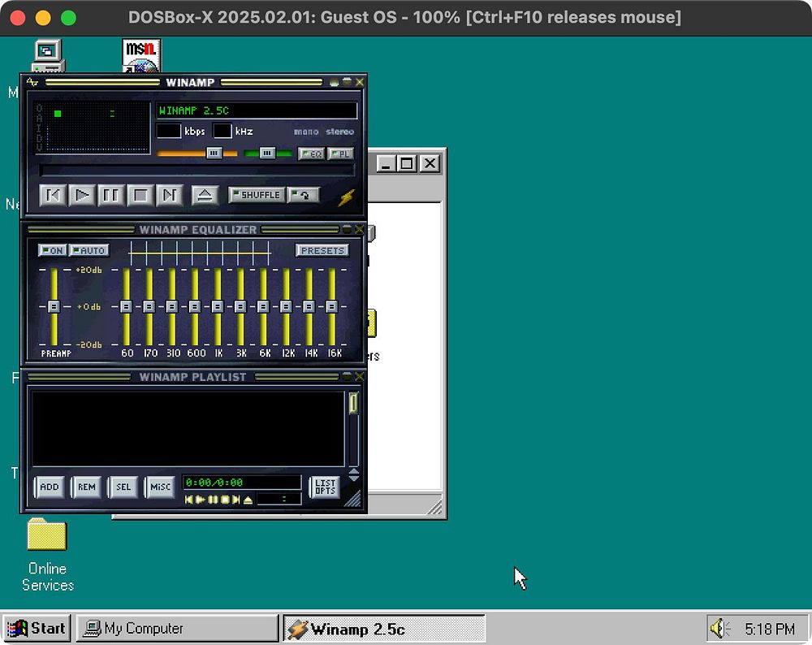Toggle Shuffle mode on

coord(257,195)
